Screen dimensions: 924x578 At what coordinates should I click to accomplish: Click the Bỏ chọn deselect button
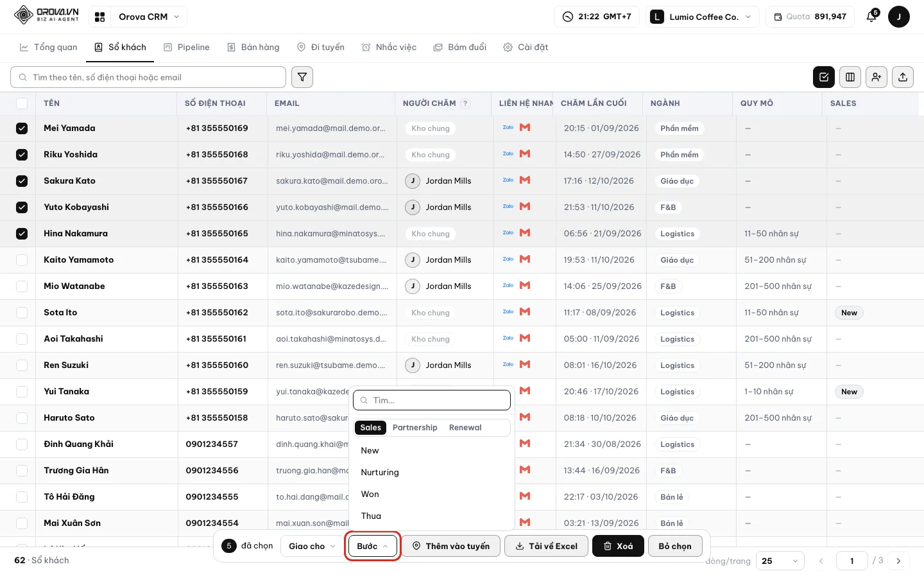coord(675,546)
